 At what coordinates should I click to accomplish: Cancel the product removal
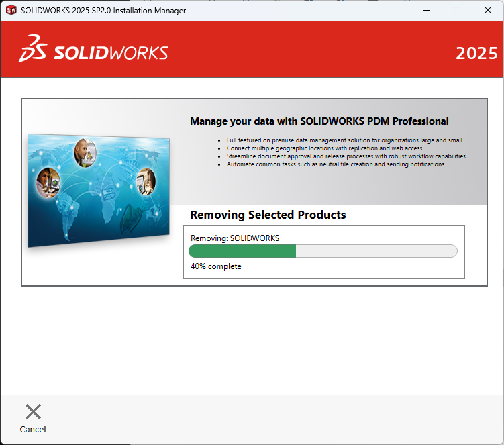(33, 419)
